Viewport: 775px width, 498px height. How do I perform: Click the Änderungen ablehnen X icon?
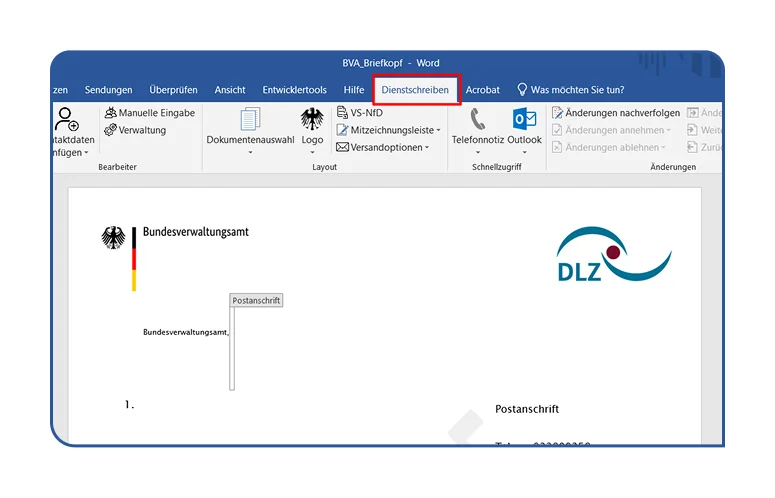pos(557,147)
